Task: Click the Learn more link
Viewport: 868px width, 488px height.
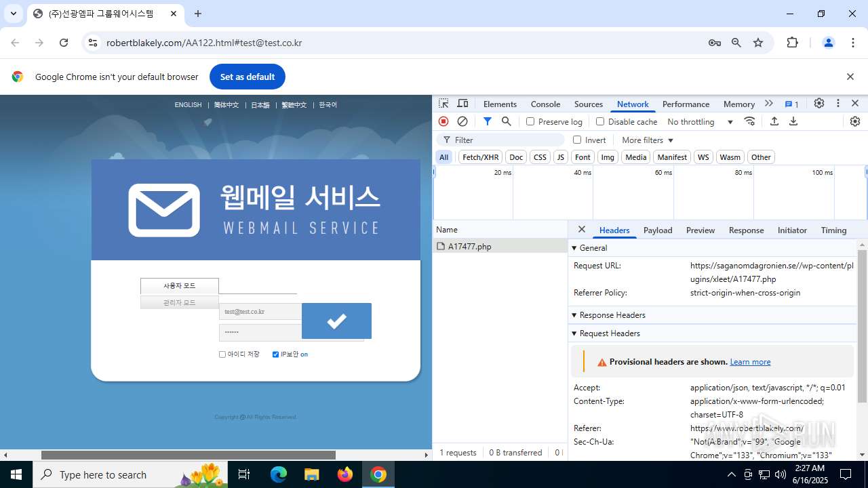Action: 750,362
